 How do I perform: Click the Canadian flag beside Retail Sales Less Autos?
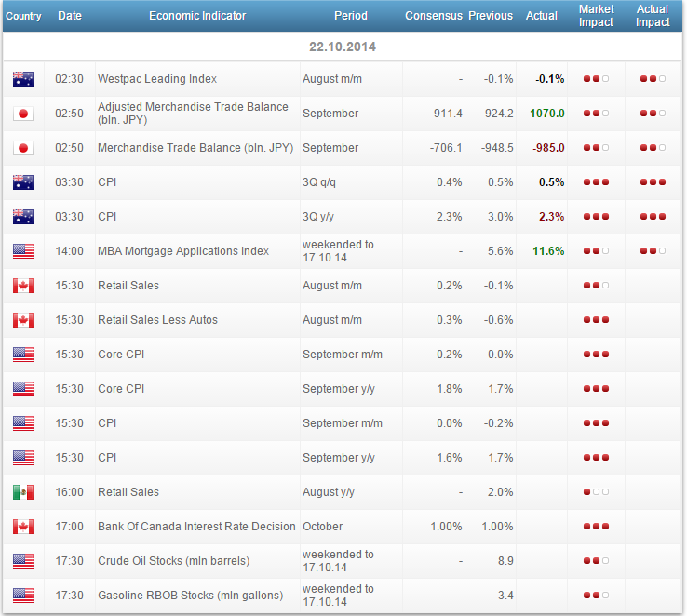click(x=23, y=320)
